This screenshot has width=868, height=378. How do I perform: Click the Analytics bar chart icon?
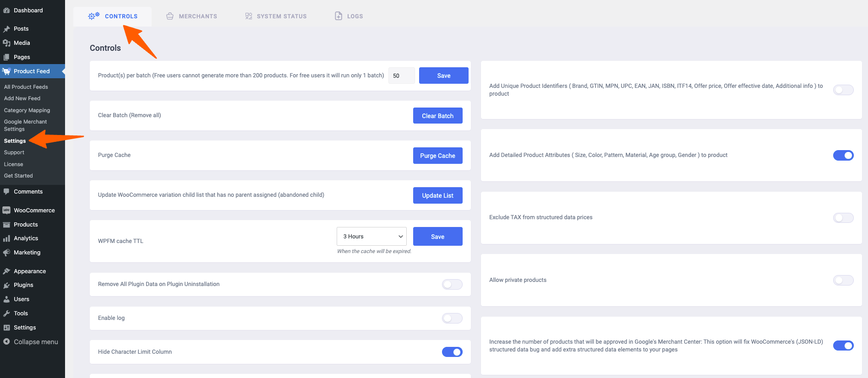(x=6, y=238)
